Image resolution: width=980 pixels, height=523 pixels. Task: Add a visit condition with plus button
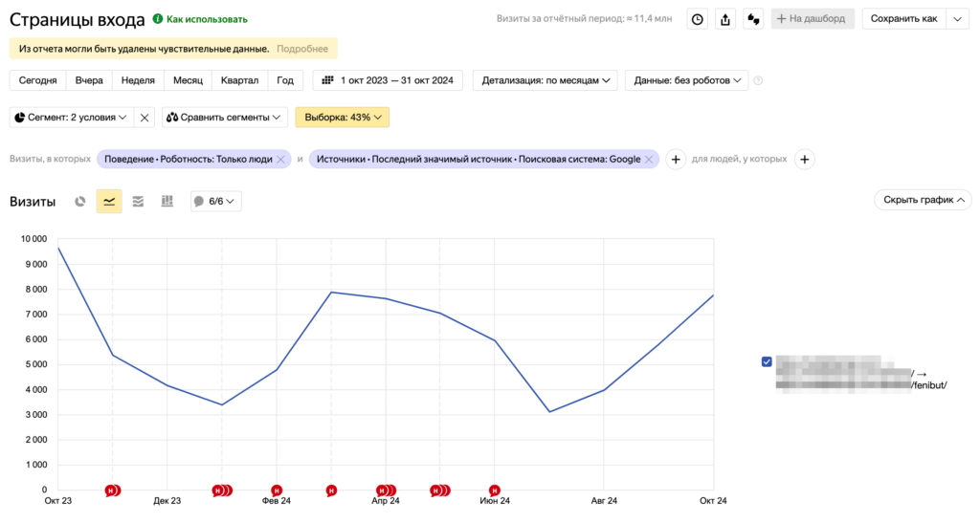point(676,160)
